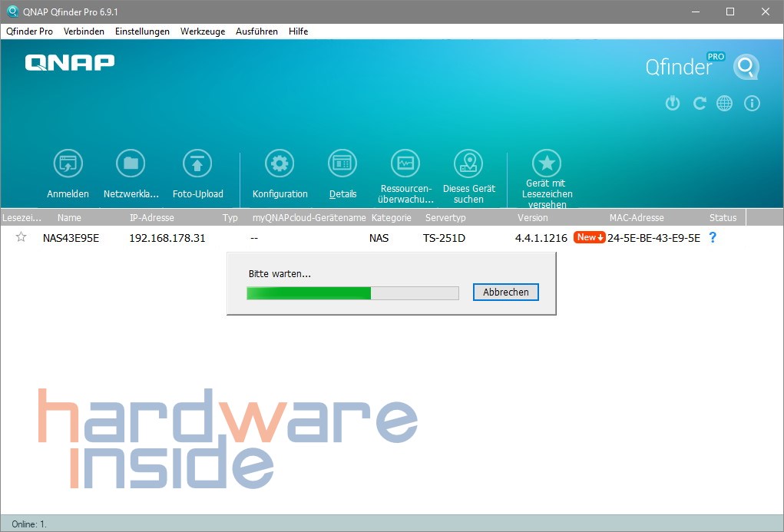The width and height of the screenshot is (784, 532).
Task: Open the Hilfe menu
Action: click(x=298, y=31)
